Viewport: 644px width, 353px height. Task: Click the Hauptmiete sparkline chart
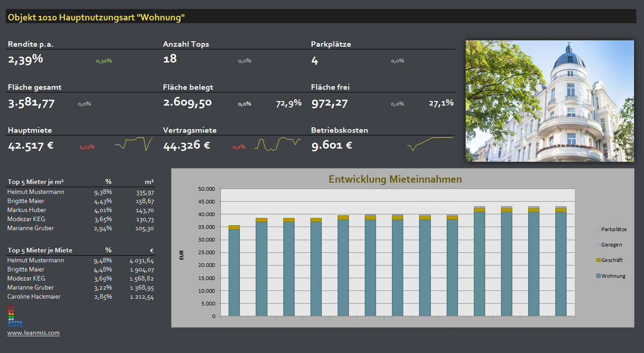[x=134, y=144]
